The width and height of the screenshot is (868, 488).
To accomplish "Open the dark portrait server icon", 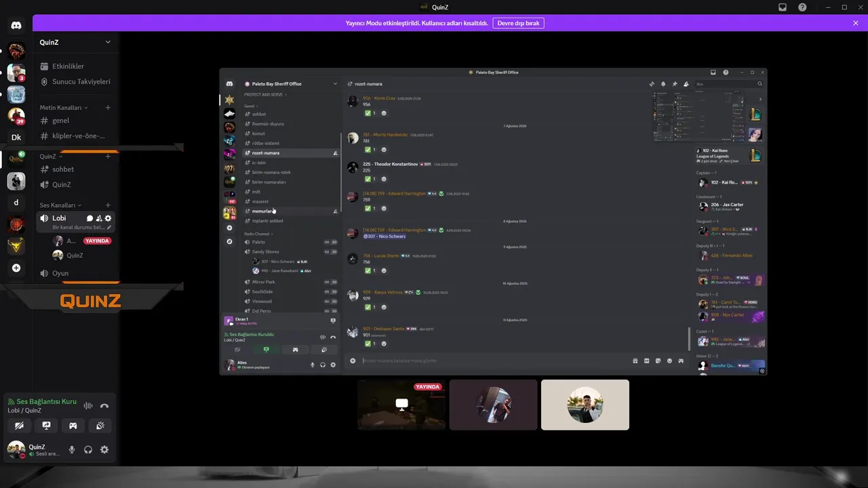I will point(16,181).
